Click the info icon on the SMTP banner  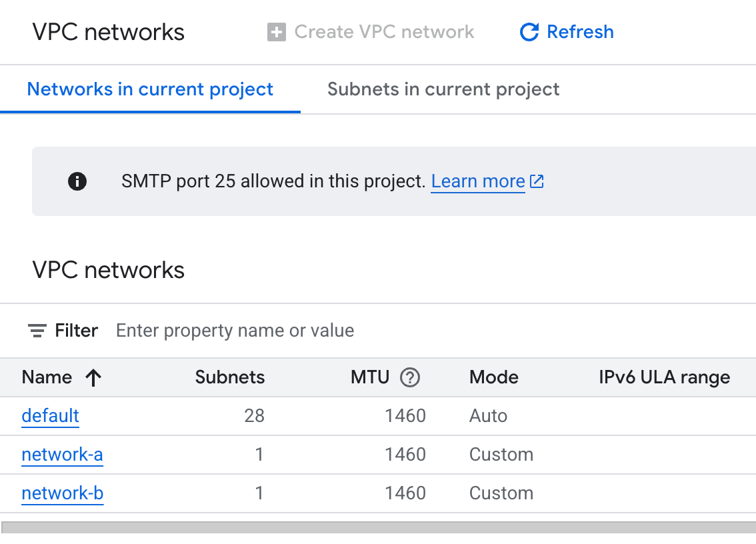point(77,181)
